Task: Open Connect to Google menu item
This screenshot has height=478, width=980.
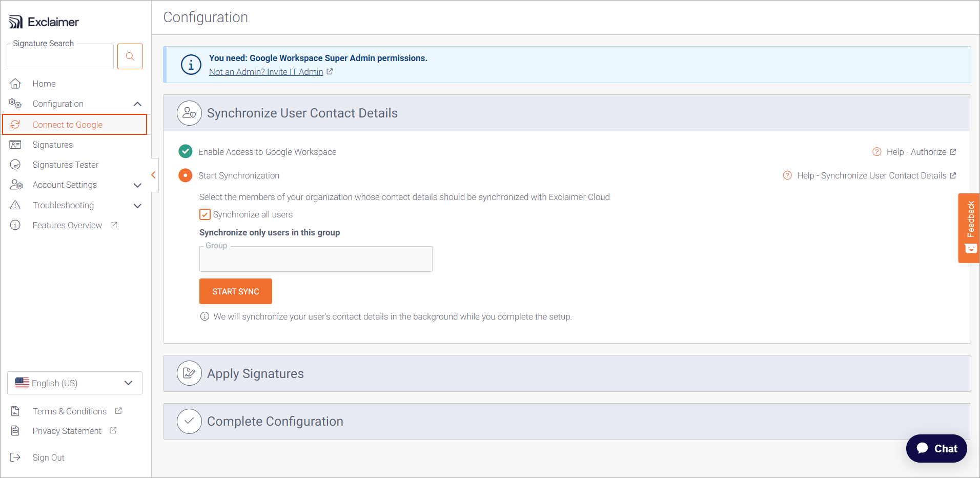Action: pyautogui.click(x=75, y=125)
